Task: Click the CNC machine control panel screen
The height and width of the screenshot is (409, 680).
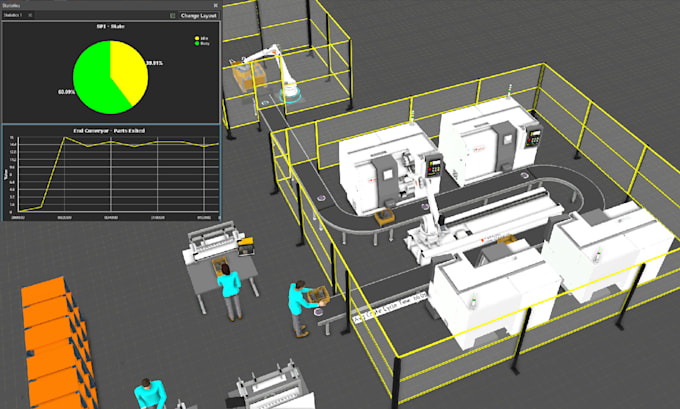Action: 434,166
